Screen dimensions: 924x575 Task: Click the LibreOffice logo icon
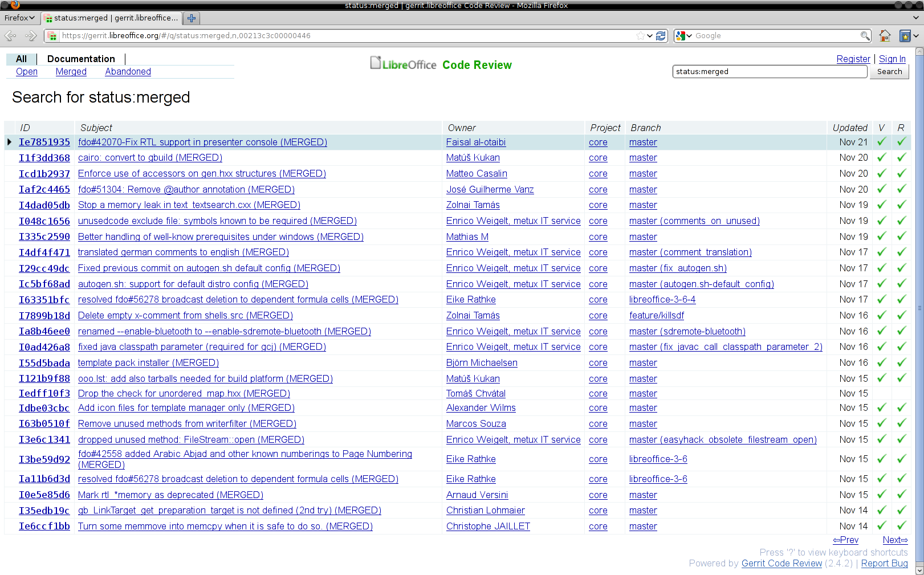[x=403, y=63]
